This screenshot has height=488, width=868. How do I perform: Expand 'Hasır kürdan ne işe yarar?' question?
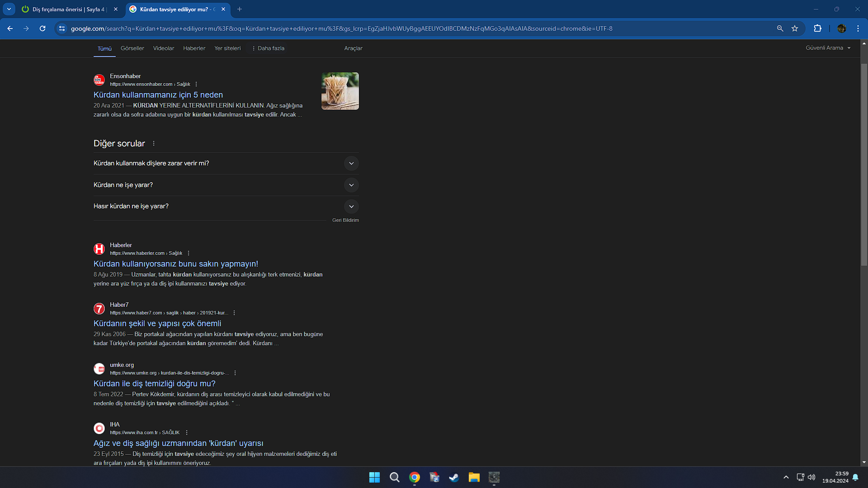351,206
